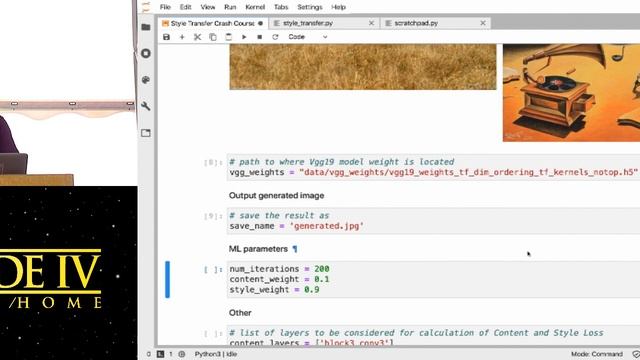Click the terminal count icon in status bar
Screen dimensions: 640x360
coord(160,354)
